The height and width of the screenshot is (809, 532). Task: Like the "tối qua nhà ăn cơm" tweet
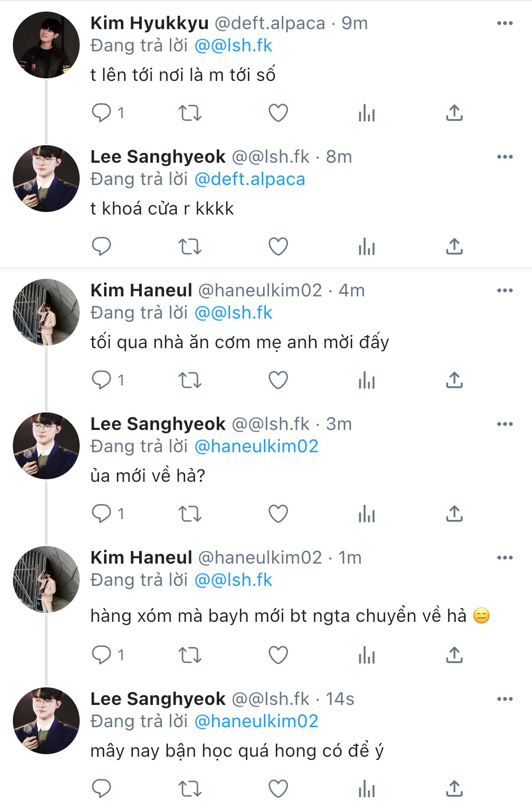[278, 380]
